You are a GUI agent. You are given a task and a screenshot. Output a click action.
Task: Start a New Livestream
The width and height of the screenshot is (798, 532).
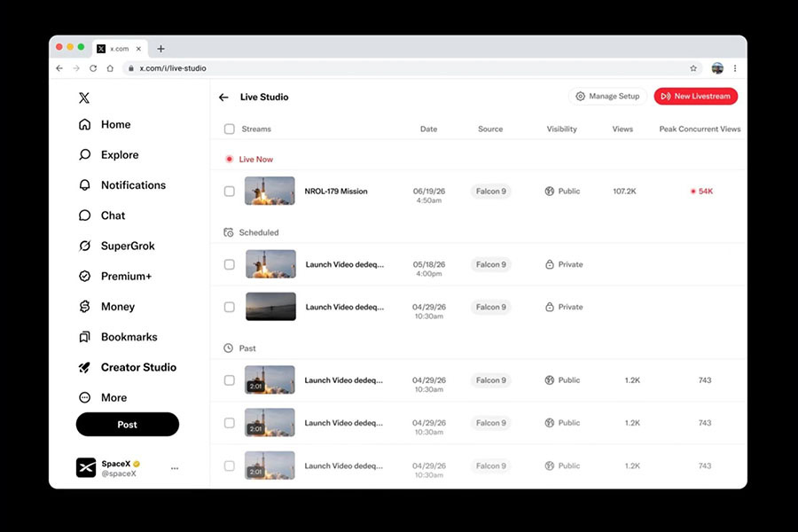(x=696, y=97)
